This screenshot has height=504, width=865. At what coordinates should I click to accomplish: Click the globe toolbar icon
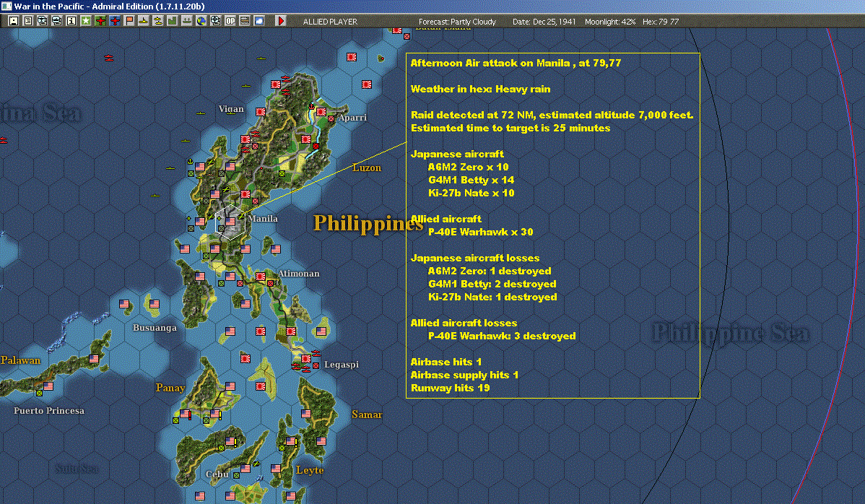tap(201, 21)
